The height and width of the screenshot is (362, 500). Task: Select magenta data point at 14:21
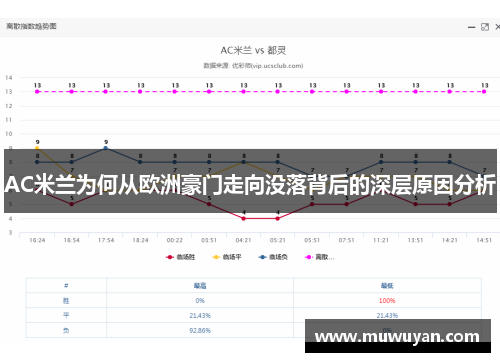click(x=450, y=91)
